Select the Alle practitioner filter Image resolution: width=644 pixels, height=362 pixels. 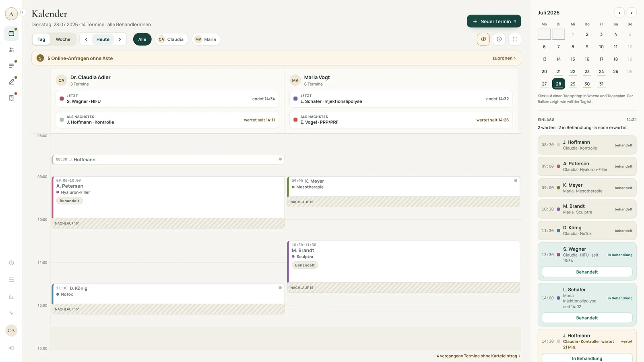[142, 39]
